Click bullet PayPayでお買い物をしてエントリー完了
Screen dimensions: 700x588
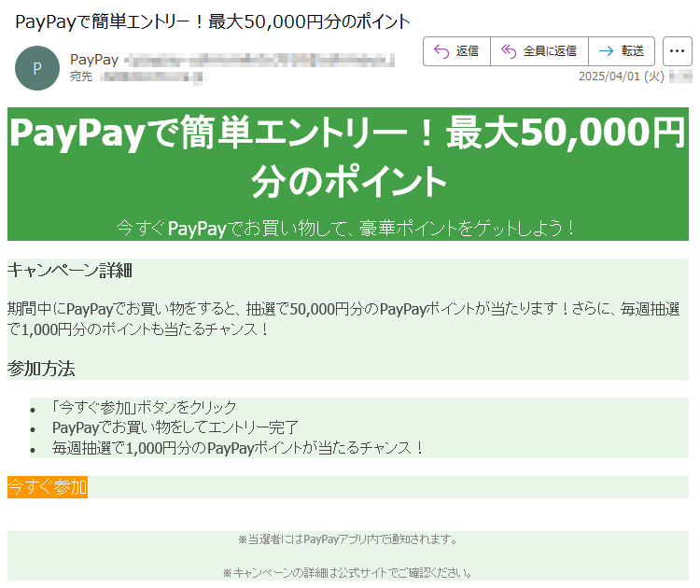pos(175,427)
